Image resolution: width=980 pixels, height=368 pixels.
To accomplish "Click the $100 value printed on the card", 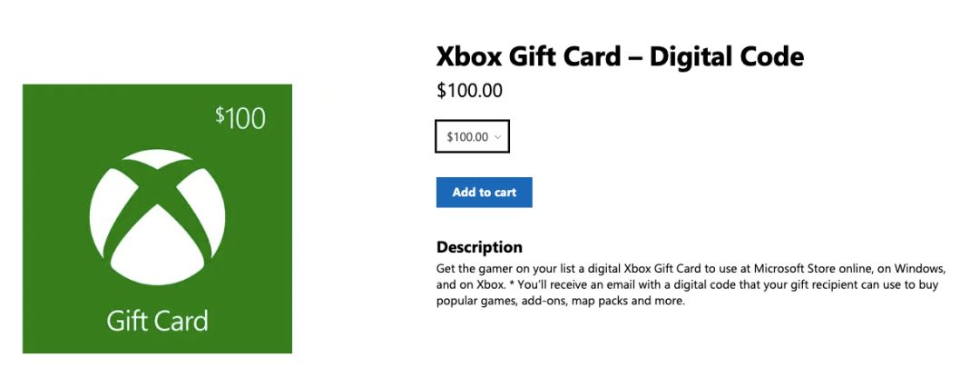I will click(240, 117).
